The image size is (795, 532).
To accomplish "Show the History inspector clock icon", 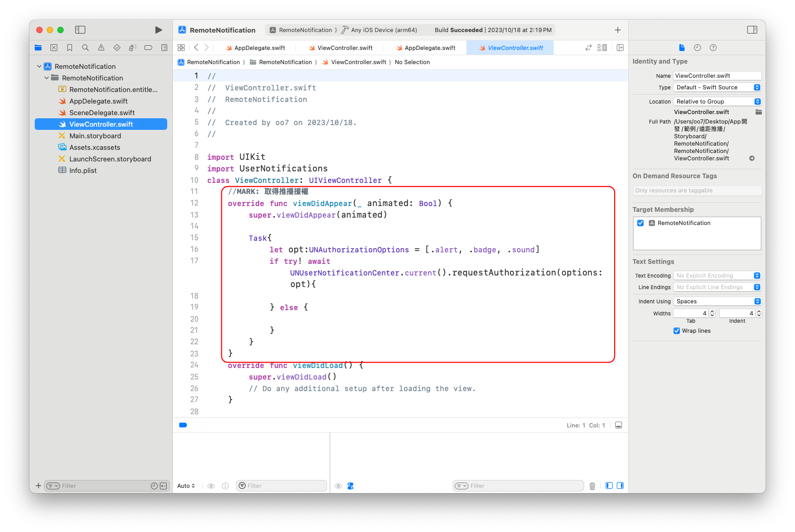I will click(697, 48).
